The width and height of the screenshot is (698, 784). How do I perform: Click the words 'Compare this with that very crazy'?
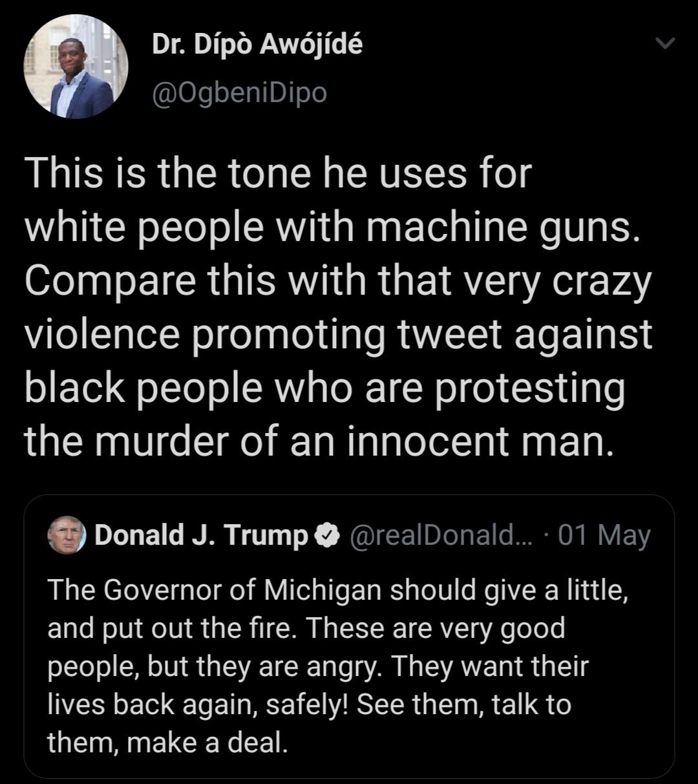(336, 281)
